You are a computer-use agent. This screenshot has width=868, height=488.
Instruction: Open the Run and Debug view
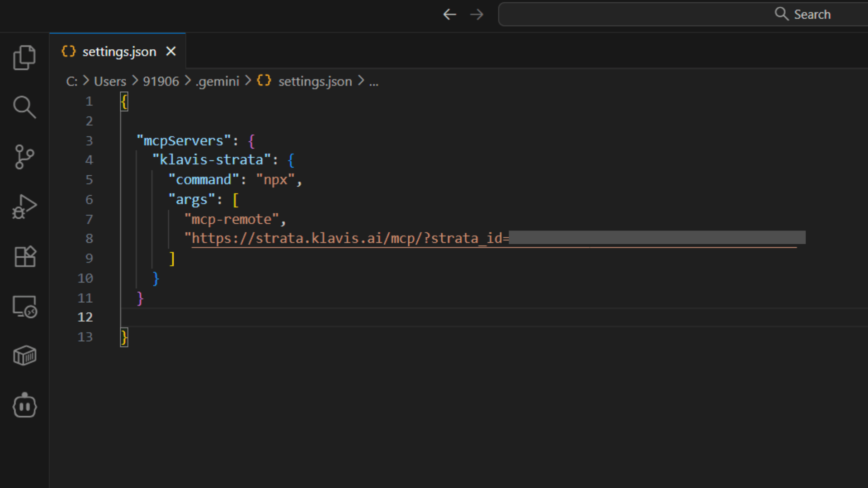(24, 207)
